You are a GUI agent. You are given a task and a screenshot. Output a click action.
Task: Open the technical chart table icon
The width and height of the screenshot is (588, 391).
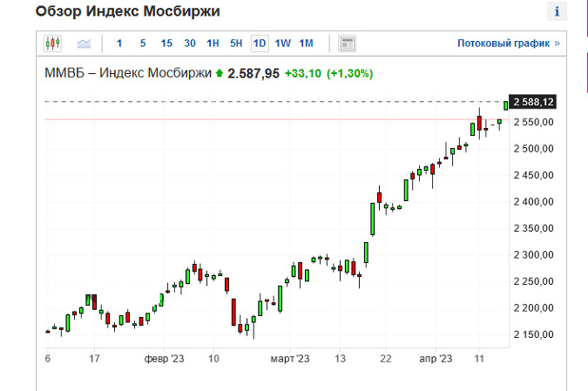pyautogui.click(x=347, y=44)
